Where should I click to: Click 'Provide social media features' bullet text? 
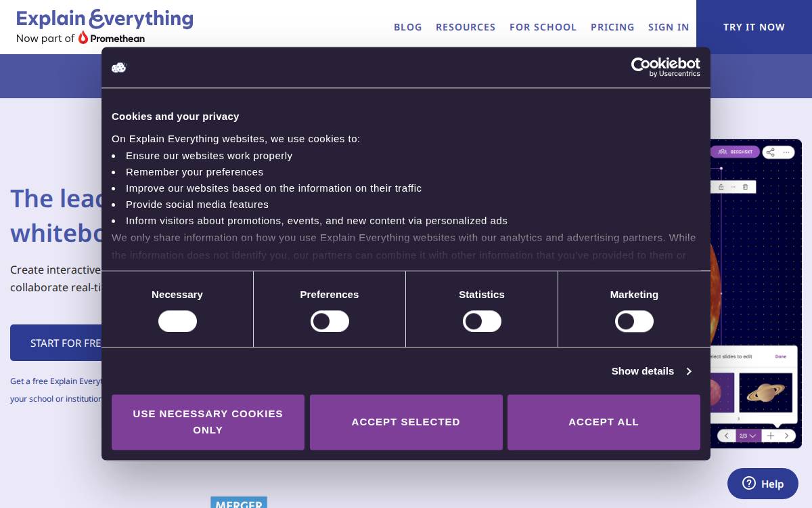coord(197,205)
